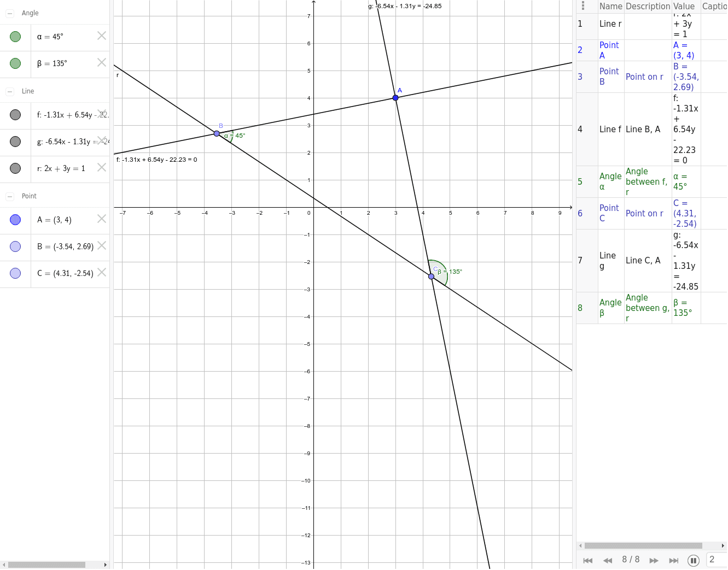Select row 4 Line f in protocol
Image resolution: width=728 pixels, height=570 pixels.
point(651,130)
